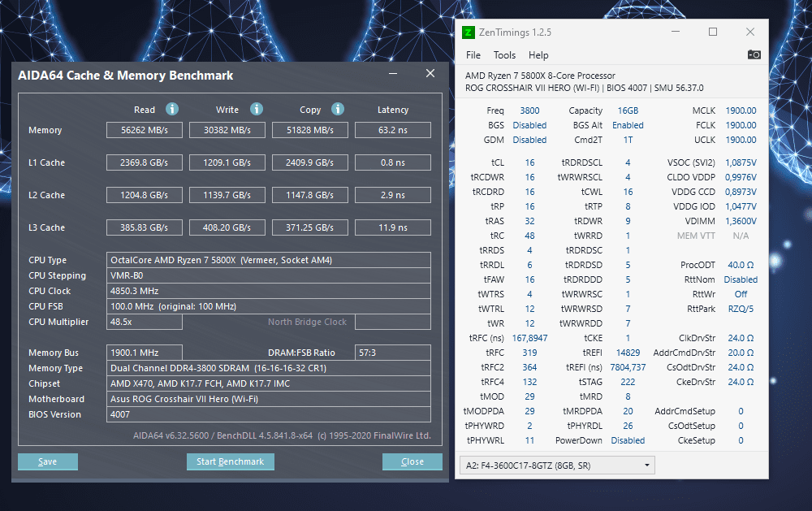This screenshot has height=511, width=812.
Task: Click the AddrCmdDrvStr value 20.0 Ω
Action: (741, 353)
